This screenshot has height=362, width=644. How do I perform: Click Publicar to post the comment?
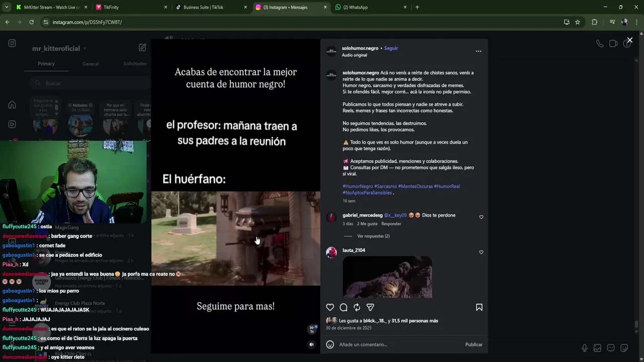coord(473,344)
